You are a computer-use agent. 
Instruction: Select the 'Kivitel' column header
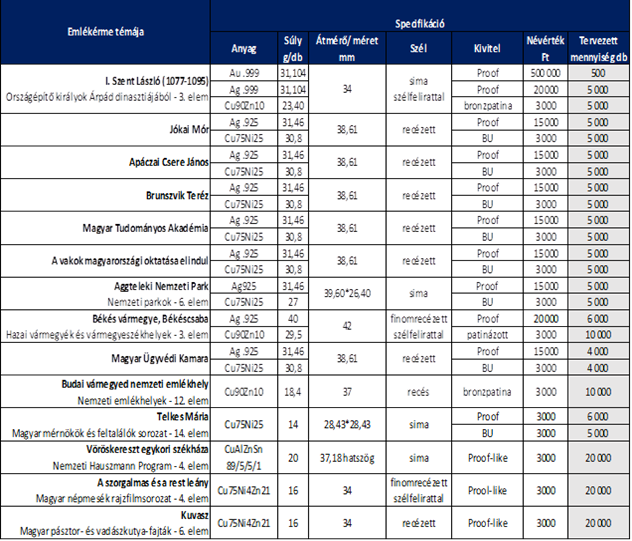pos(487,48)
